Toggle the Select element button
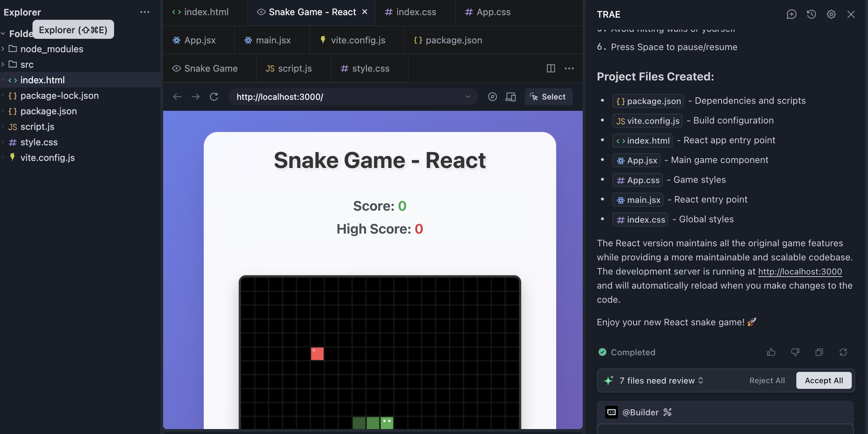868x434 pixels. coord(548,97)
